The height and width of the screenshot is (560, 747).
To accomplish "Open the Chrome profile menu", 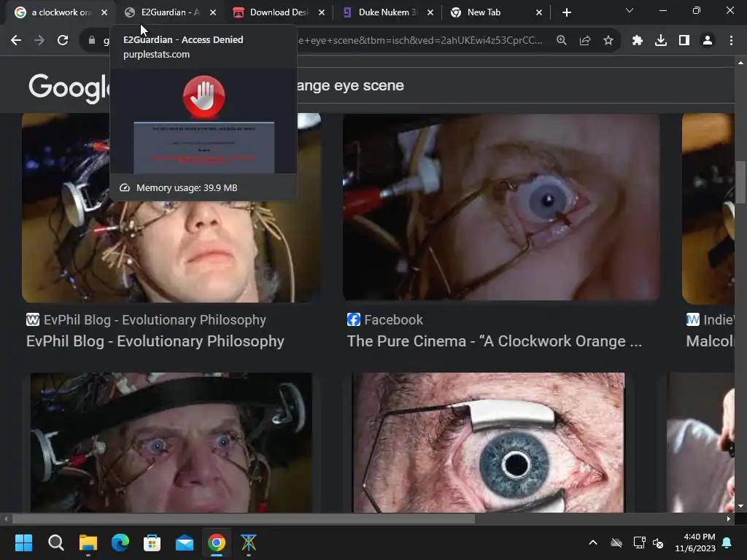I will click(x=708, y=40).
